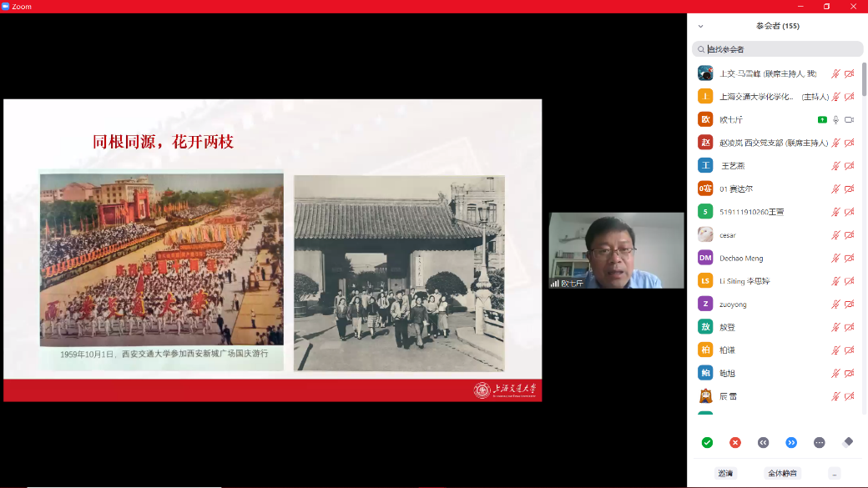The width and height of the screenshot is (868, 488).
Task: Select the participant cesar in list
Action: pyautogui.click(x=728, y=235)
